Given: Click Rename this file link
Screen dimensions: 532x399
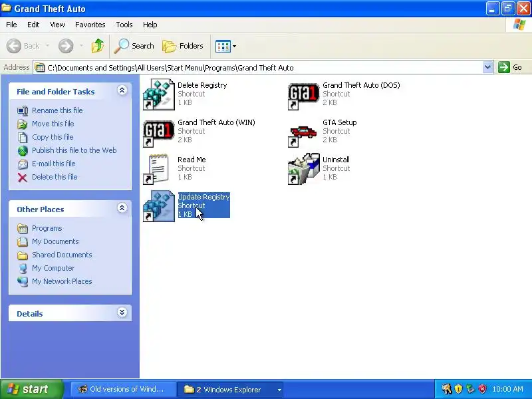Looking at the screenshot, I should click(57, 110).
